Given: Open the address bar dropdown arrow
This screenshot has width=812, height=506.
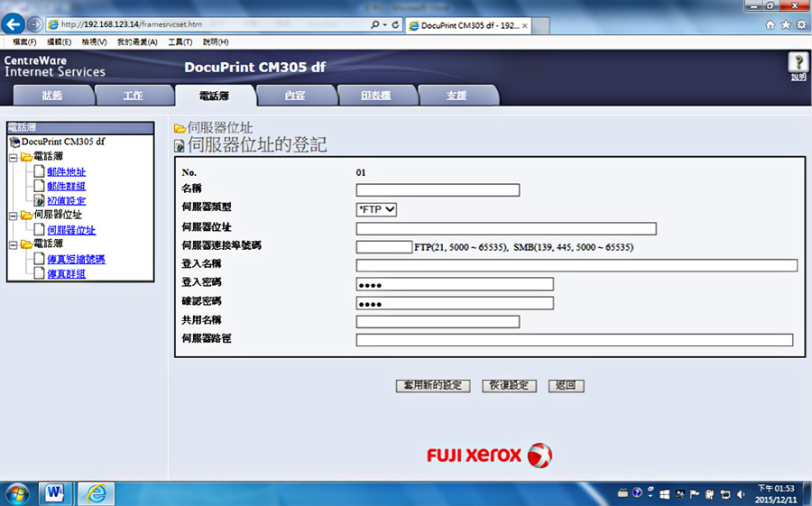Looking at the screenshot, I should pyautogui.click(x=384, y=24).
